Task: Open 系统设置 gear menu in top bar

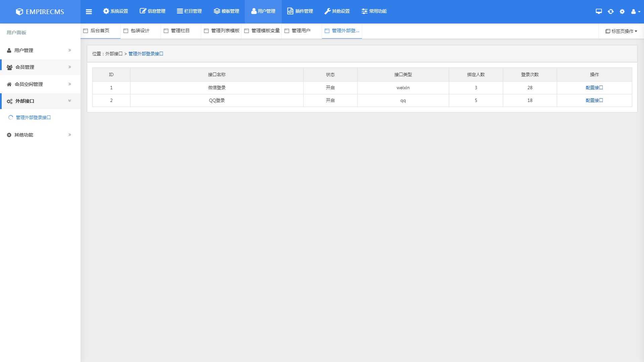Action: point(115,11)
